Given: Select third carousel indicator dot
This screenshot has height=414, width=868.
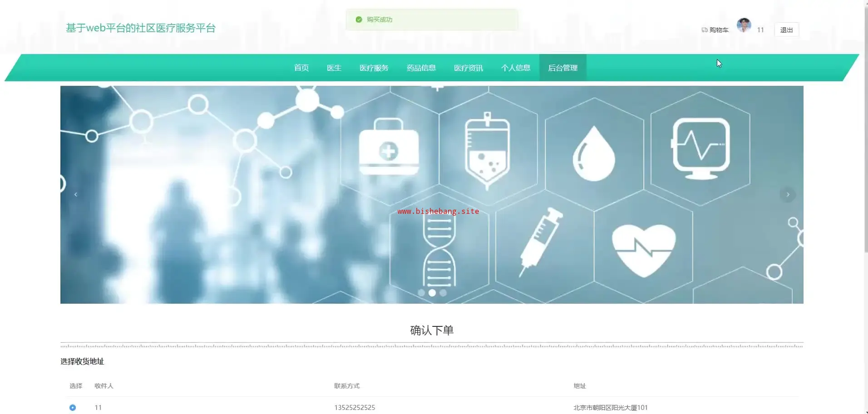Looking at the screenshot, I should (443, 293).
